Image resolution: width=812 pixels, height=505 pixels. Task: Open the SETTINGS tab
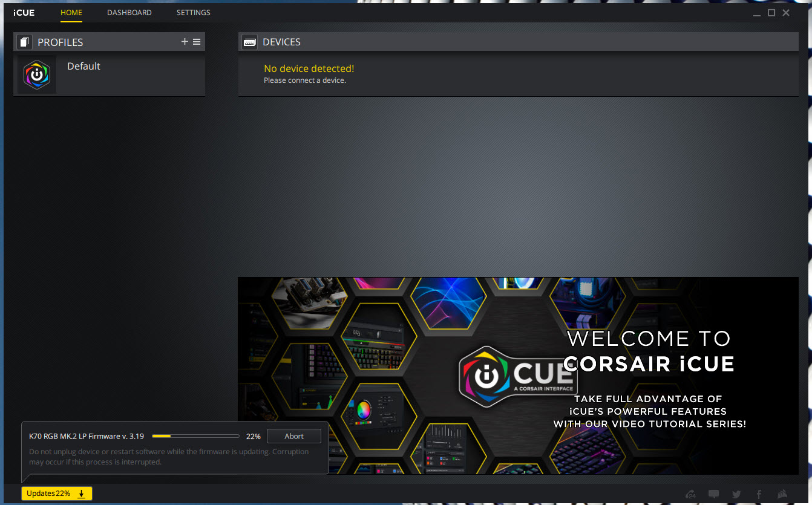point(194,13)
